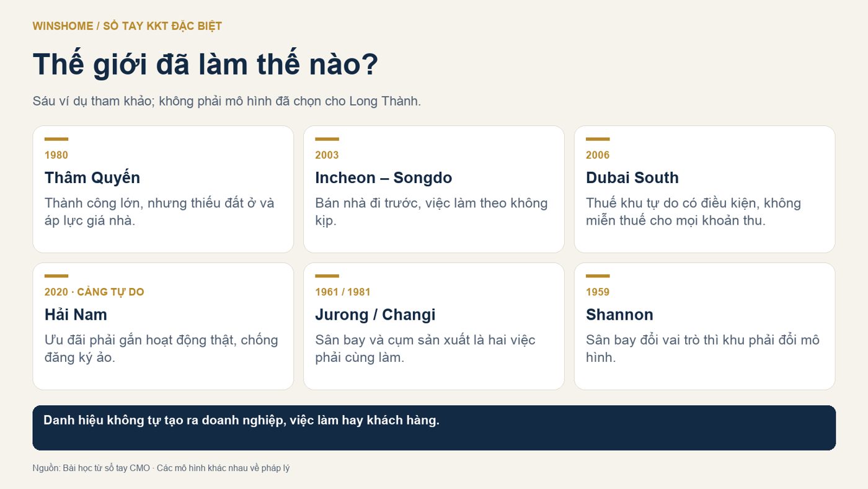This screenshot has height=489, width=868.
Task: Open the Incheon – Songdo card
Action: (434, 189)
